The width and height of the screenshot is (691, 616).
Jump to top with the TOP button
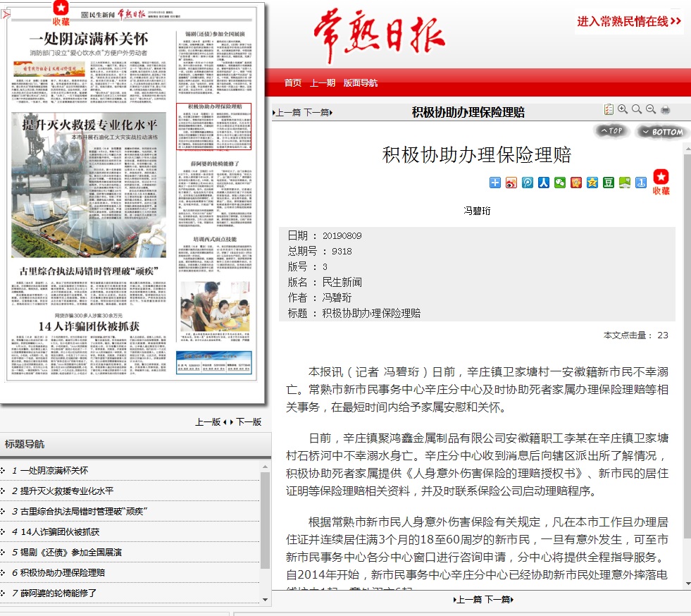[611, 130]
